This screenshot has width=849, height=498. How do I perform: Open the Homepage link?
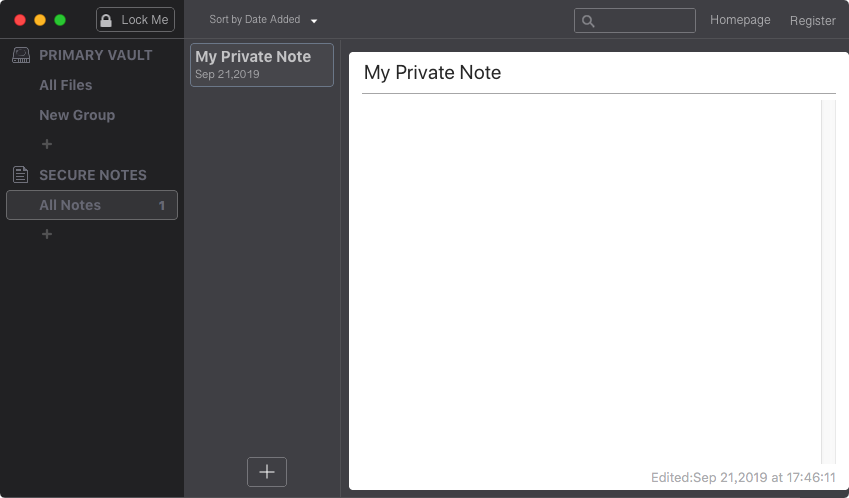(x=740, y=20)
